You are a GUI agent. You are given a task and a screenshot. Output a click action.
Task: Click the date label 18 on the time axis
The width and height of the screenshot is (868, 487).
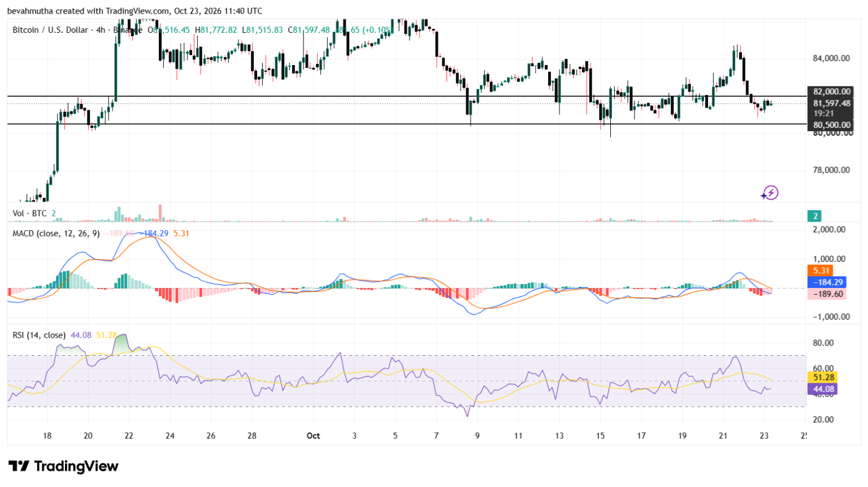click(47, 436)
